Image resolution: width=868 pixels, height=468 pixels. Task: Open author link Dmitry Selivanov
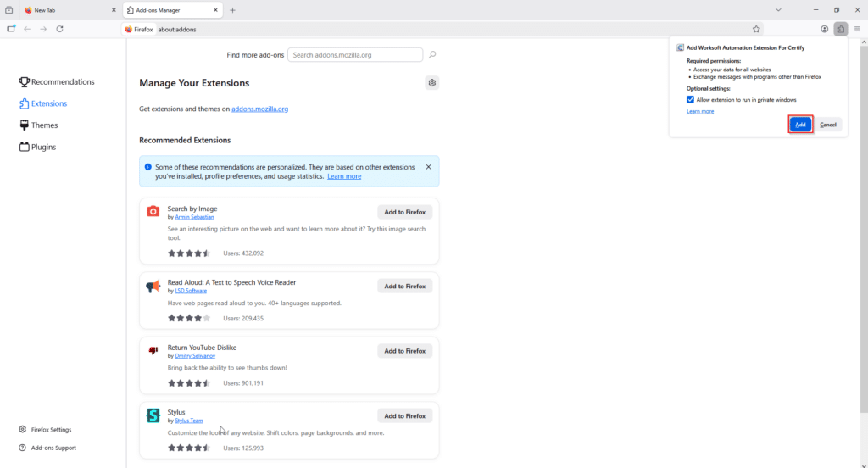(x=195, y=356)
